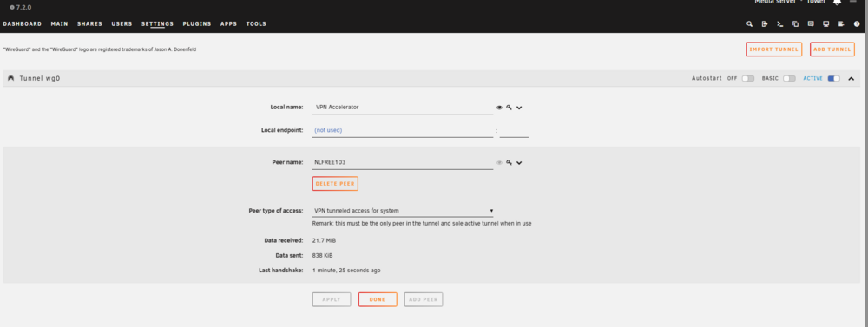The image size is (868, 327).
Task: Click the Local endpoint port field
Action: tap(514, 131)
